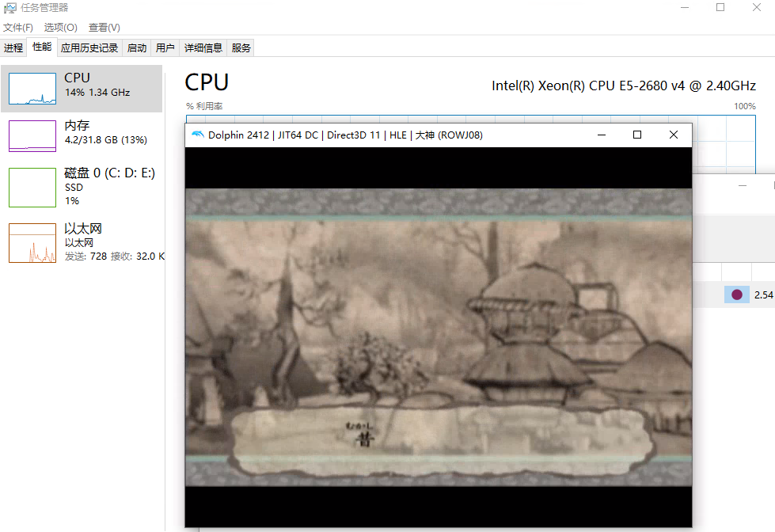Viewport: 775px width, 532px height.
Task: Switch to the 性能 tab
Action: pyautogui.click(x=42, y=47)
